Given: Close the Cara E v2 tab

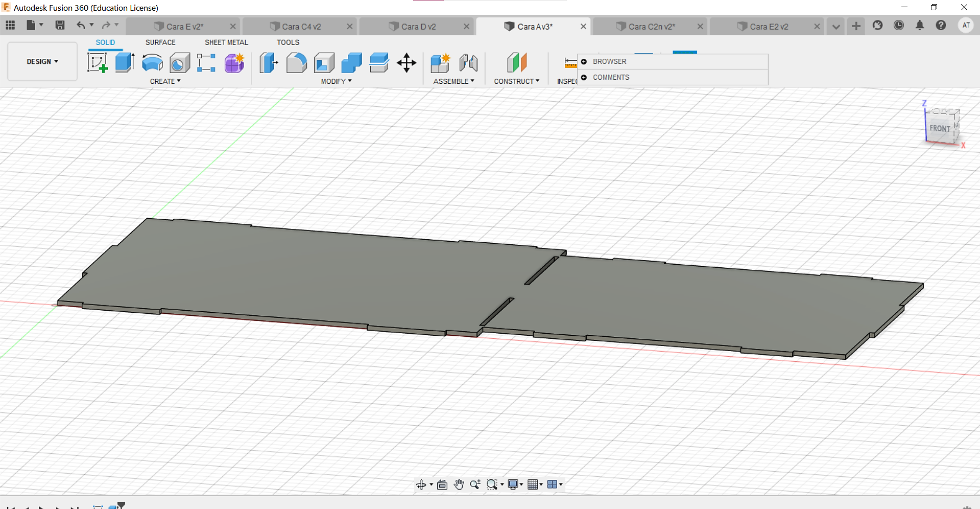Looking at the screenshot, I should click(233, 27).
